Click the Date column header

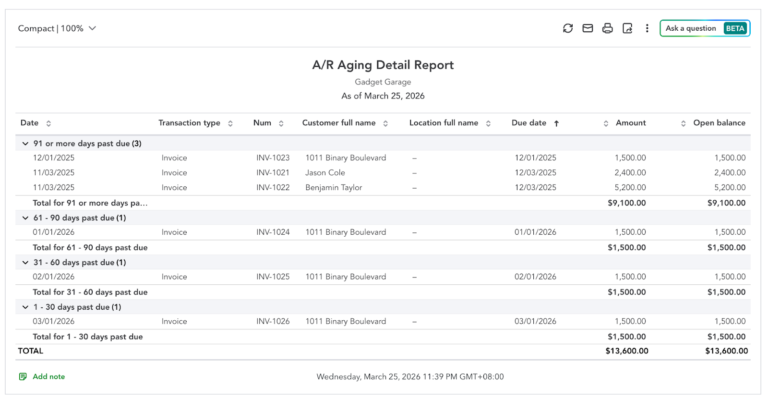click(x=29, y=123)
